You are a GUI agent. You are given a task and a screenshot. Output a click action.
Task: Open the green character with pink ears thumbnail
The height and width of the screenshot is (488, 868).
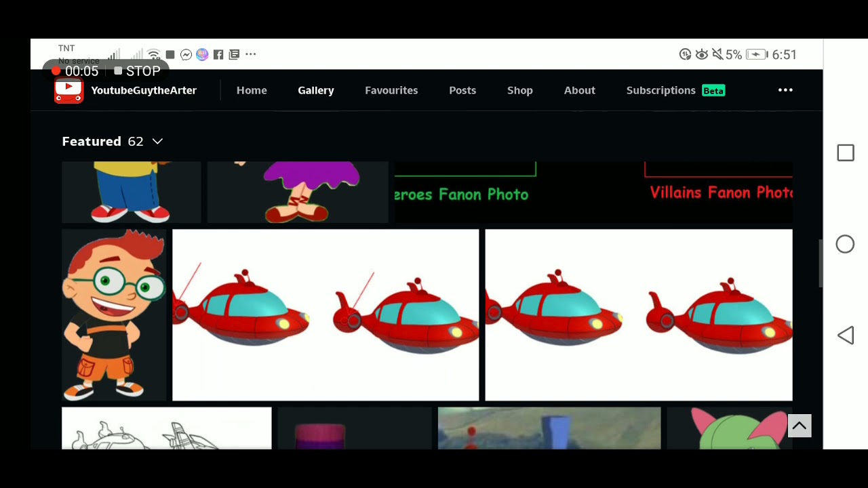click(730, 428)
